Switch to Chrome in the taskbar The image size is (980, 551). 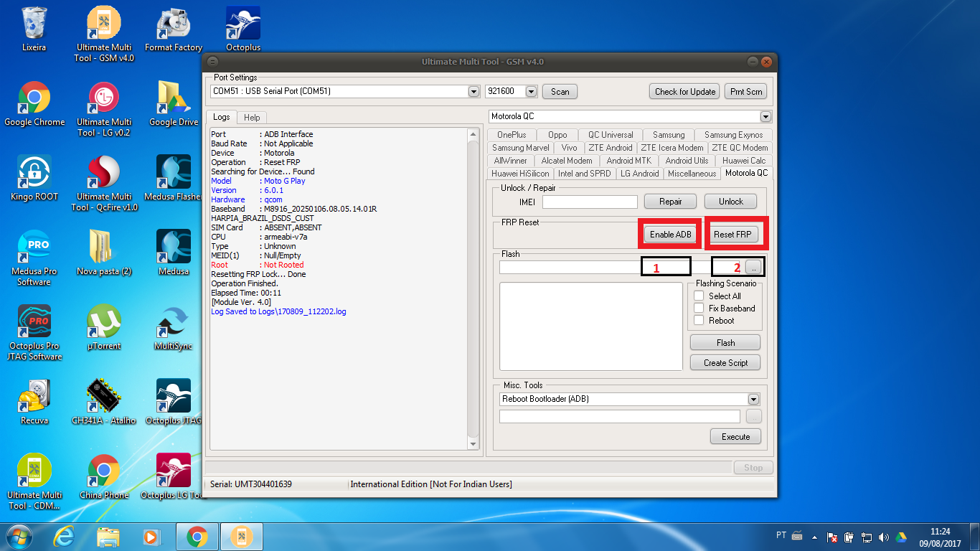click(x=197, y=536)
